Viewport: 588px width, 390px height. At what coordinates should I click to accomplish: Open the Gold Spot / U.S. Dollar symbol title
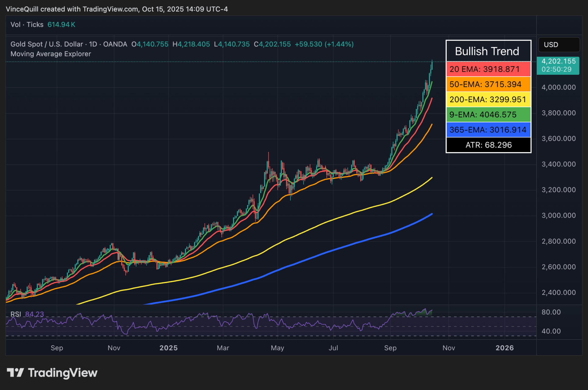click(x=47, y=44)
